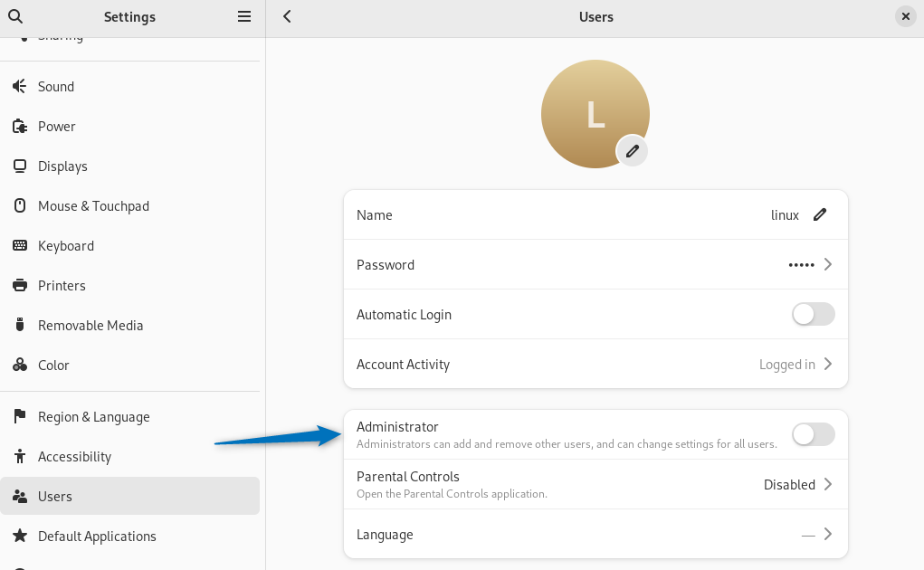Toggle the Administrator switch on
924x570 pixels.
(x=813, y=434)
